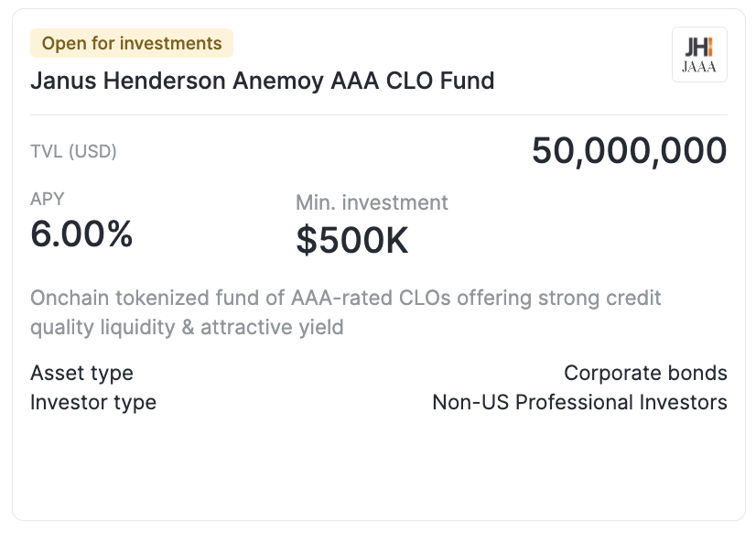Select the $500K minimum investment value

[x=351, y=240]
